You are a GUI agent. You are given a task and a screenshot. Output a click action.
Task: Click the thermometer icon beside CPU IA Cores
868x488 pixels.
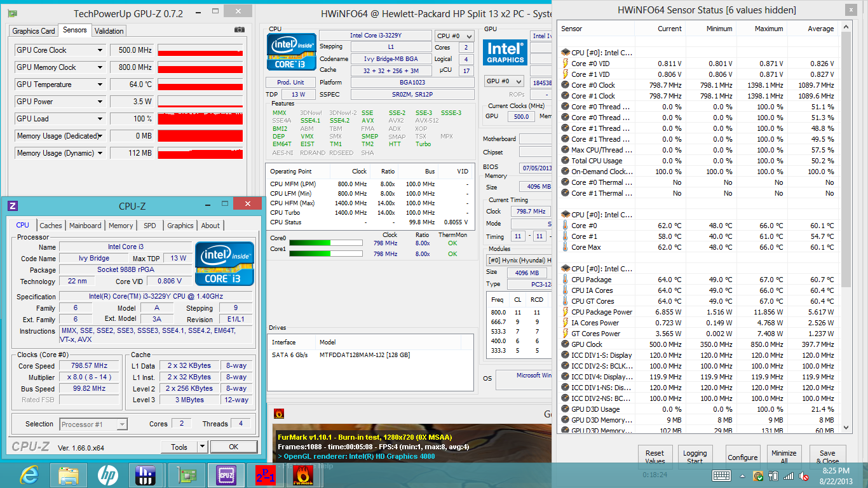(565, 290)
